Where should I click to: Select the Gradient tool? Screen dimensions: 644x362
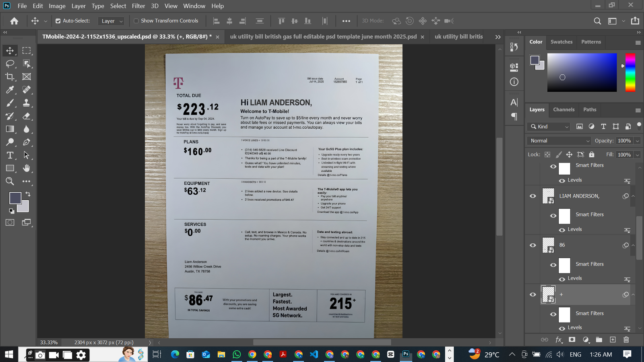pos(10,129)
